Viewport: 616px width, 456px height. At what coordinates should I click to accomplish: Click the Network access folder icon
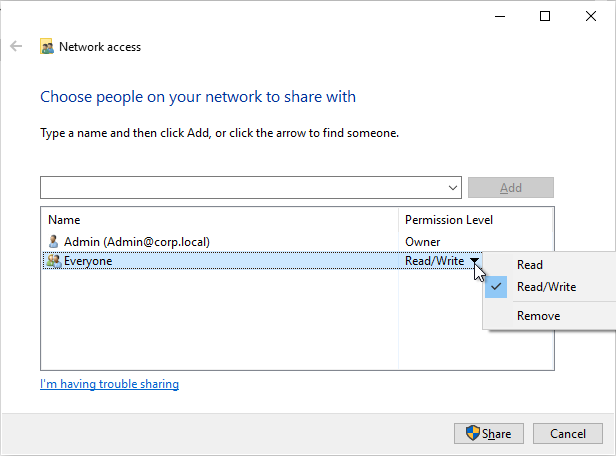tap(47, 46)
